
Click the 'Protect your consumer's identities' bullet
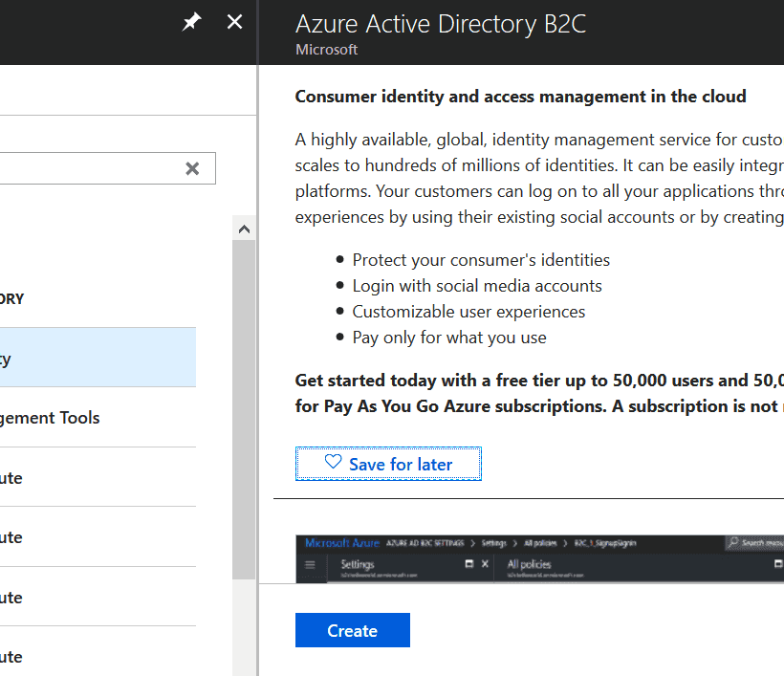pyautogui.click(x=481, y=260)
